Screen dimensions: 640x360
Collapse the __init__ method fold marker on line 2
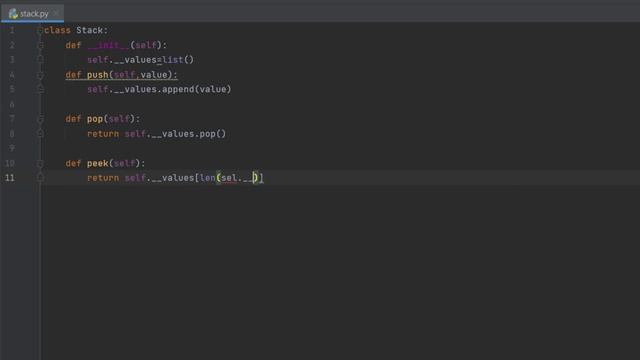(x=40, y=45)
